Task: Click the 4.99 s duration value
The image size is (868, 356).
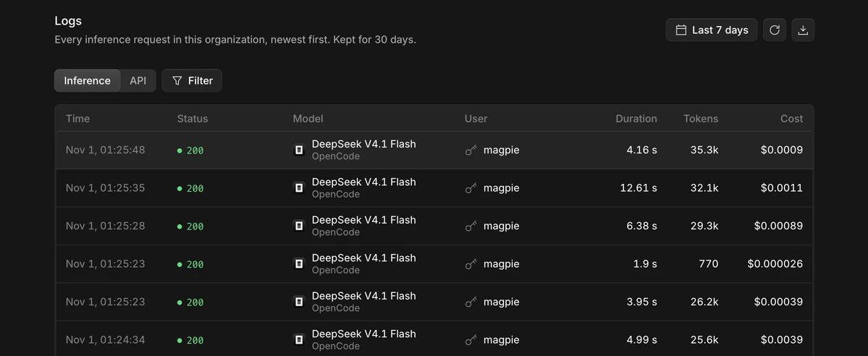Action: point(641,340)
